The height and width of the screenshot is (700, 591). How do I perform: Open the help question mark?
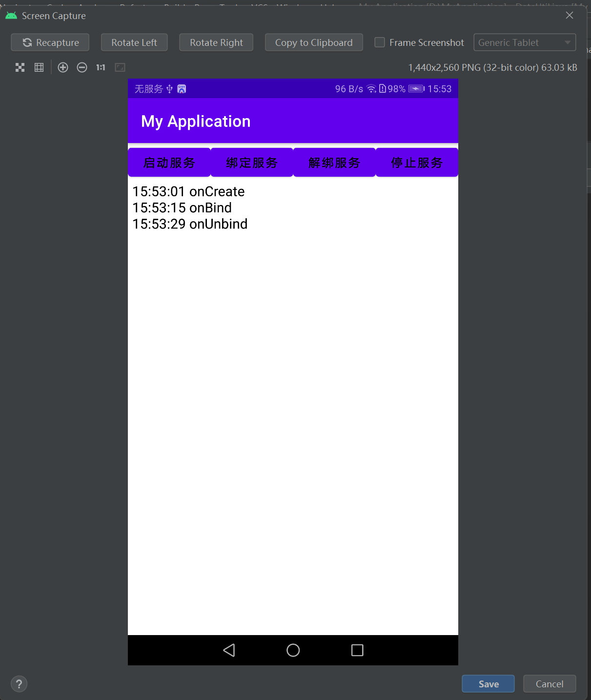pyautogui.click(x=19, y=684)
